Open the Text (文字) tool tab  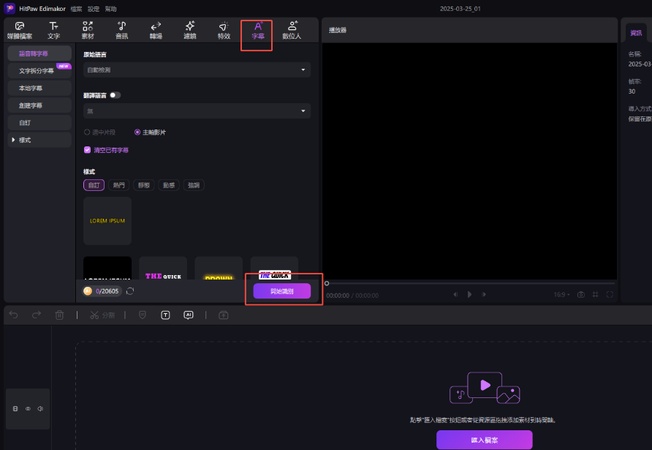[54, 30]
